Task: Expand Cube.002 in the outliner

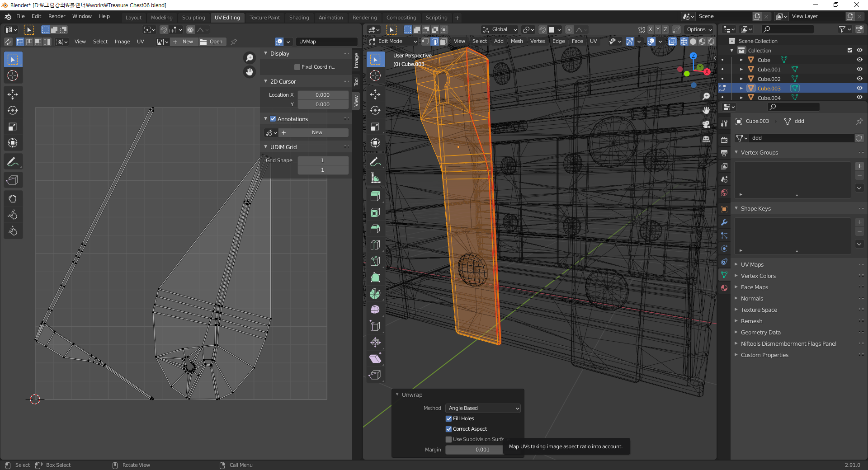Action: [741, 79]
